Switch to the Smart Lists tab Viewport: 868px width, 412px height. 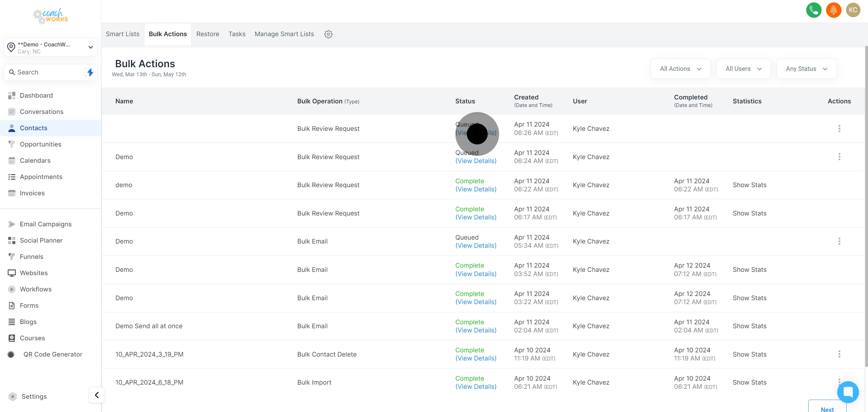click(122, 34)
